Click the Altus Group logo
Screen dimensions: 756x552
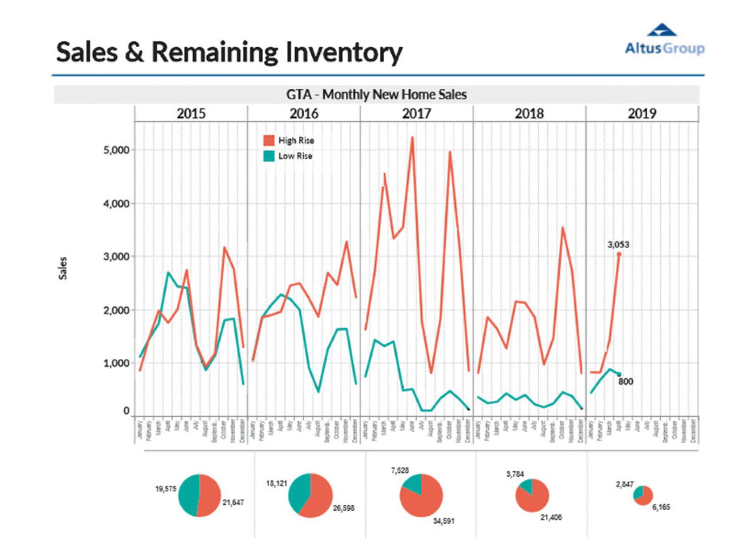(x=664, y=40)
